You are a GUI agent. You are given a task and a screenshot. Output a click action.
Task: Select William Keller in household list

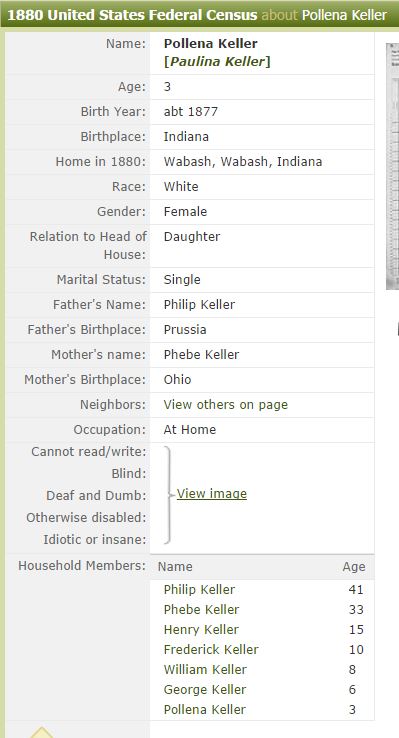205,670
